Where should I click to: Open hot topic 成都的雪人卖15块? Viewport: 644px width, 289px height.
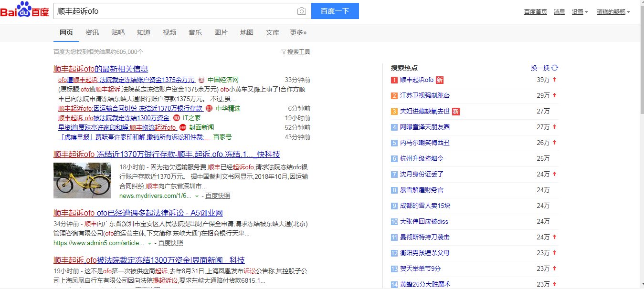[x=425, y=206]
